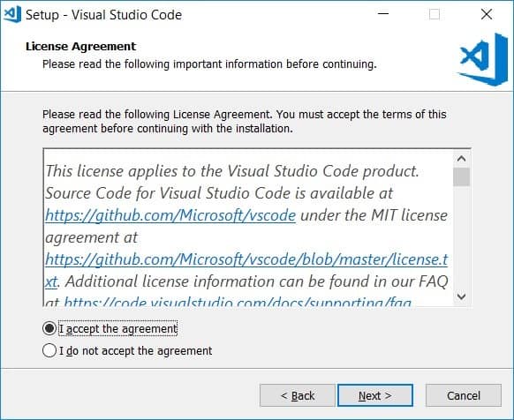Click the scroll down arrow in license box

[462, 296]
